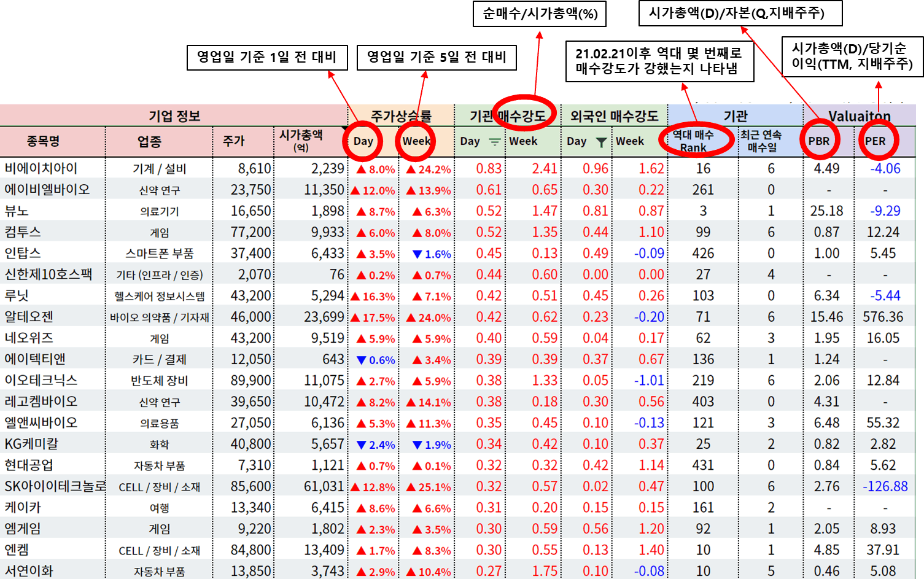Select the 헬스케어 정보시스템 sector cell
This screenshot has width=924, height=579.
click(160, 297)
